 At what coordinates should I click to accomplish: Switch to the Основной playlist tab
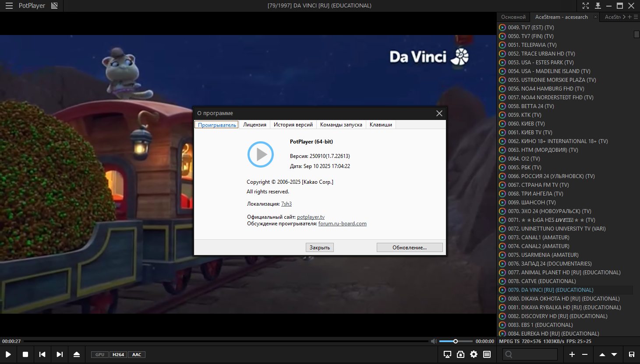point(513,17)
